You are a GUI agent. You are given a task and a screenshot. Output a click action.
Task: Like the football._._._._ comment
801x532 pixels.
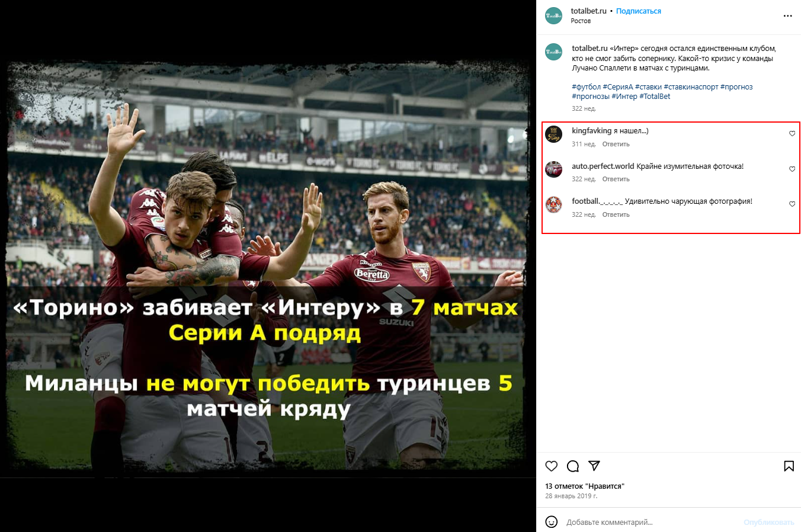[792, 204]
